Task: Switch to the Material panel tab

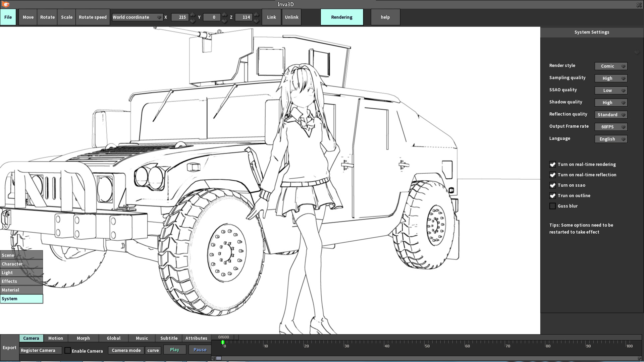Action: tap(21, 290)
